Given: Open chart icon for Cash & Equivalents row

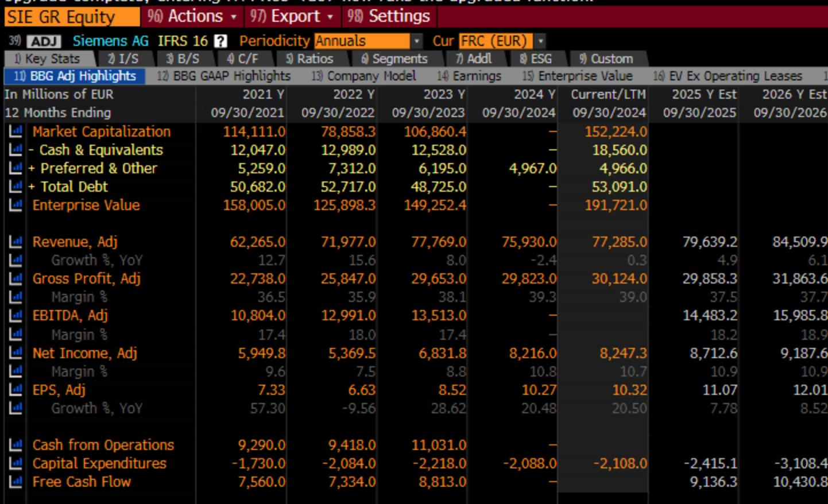Looking at the screenshot, I should point(16,150).
